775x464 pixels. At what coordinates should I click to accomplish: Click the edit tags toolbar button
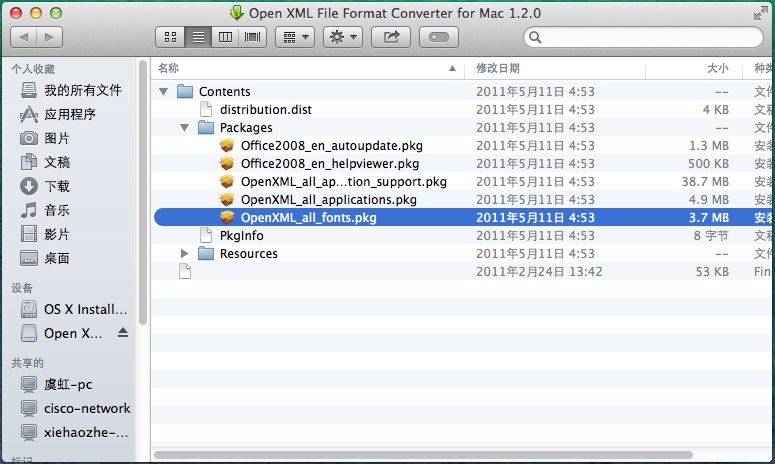[x=439, y=37]
